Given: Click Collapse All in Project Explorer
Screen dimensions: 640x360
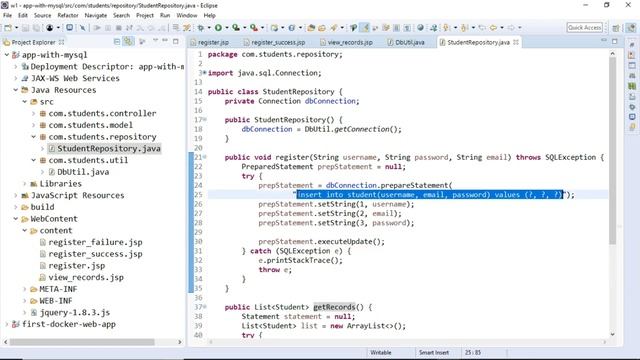Looking at the screenshot, I should coord(117,42).
